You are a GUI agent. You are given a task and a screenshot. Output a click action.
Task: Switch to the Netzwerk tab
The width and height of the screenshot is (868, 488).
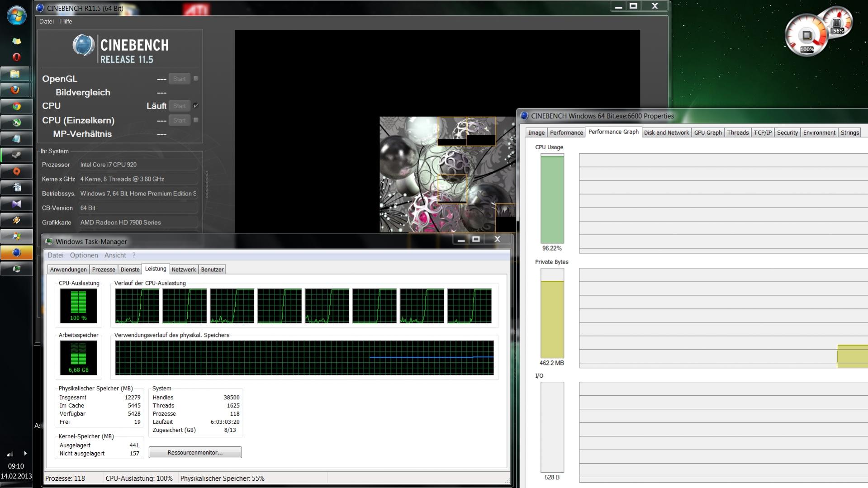184,270
